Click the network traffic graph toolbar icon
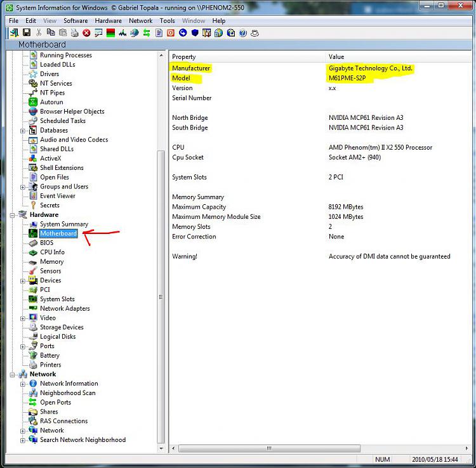This screenshot has width=476, height=468. pyautogui.click(x=122, y=33)
